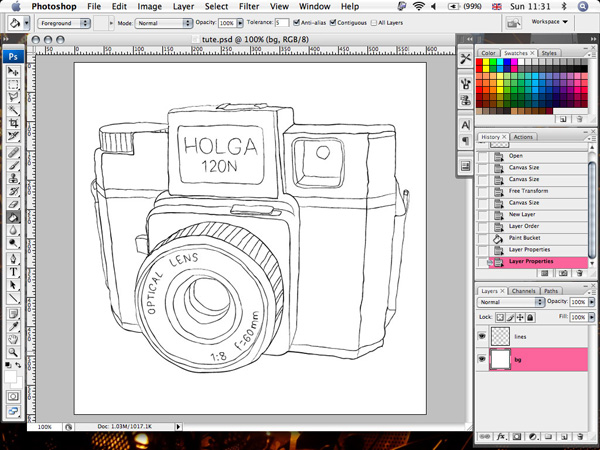This screenshot has height=450, width=600.
Task: Select the History Brush tool
Action: [13, 191]
